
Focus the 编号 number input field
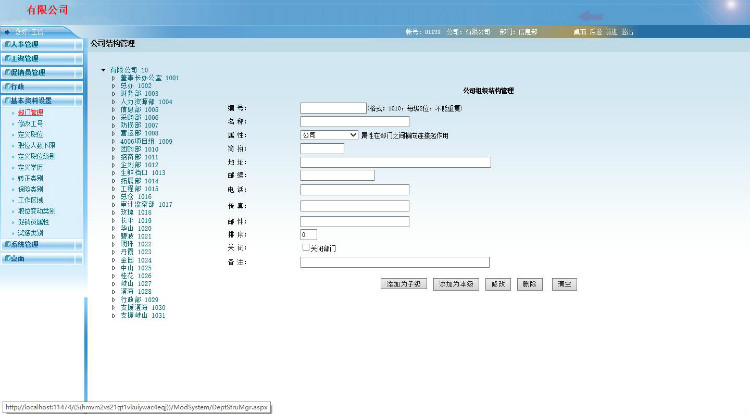click(x=333, y=108)
